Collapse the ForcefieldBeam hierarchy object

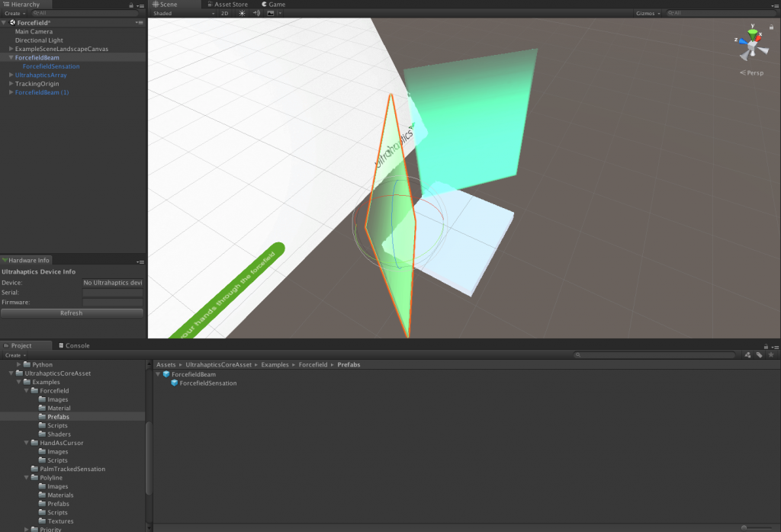(11, 58)
